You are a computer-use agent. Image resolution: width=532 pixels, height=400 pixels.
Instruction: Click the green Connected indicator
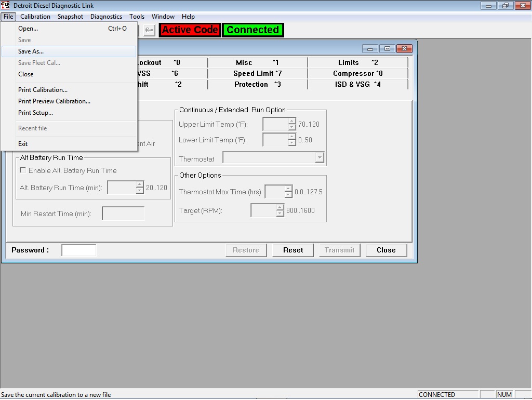pos(253,30)
